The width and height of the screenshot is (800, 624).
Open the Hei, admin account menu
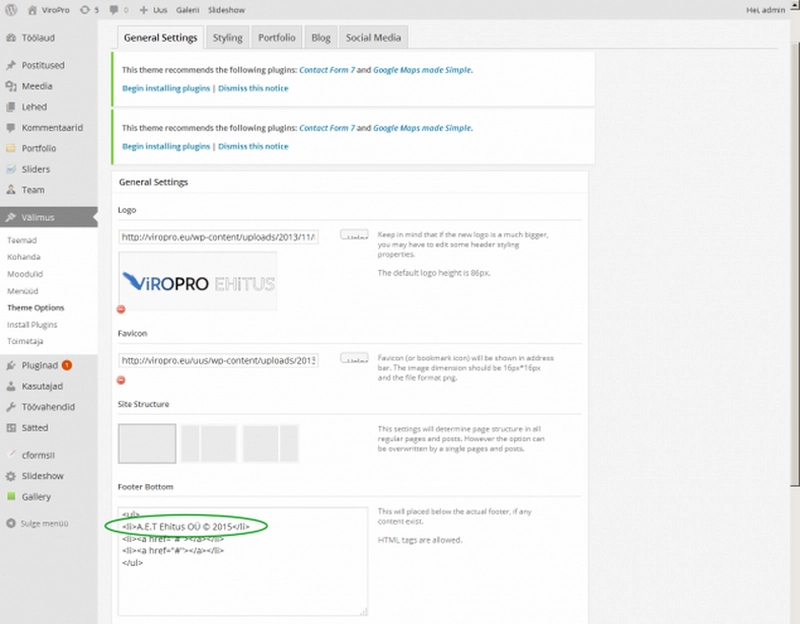click(766, 8)
